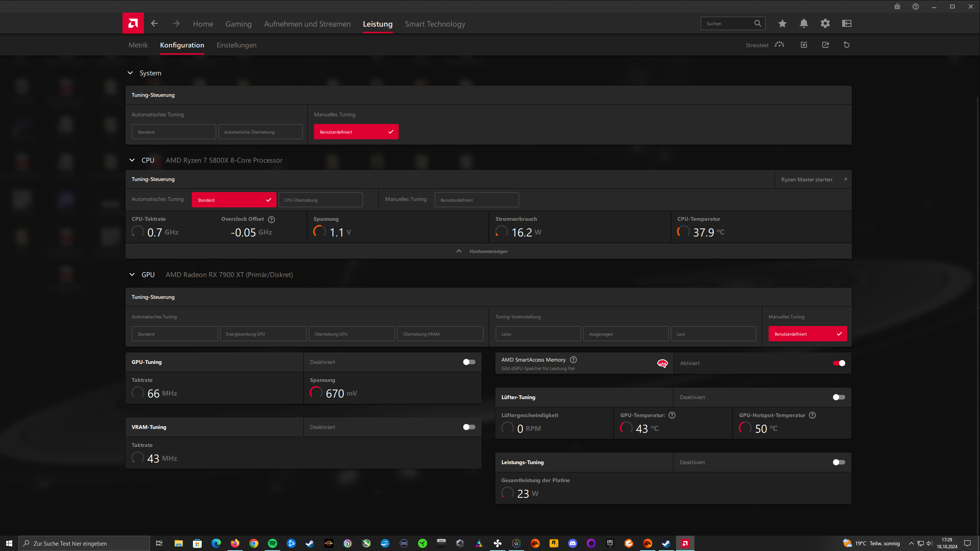Open Spotify from the taskbar
The width and height of the screenshot is (980, 551).
[x=272, y=543]
